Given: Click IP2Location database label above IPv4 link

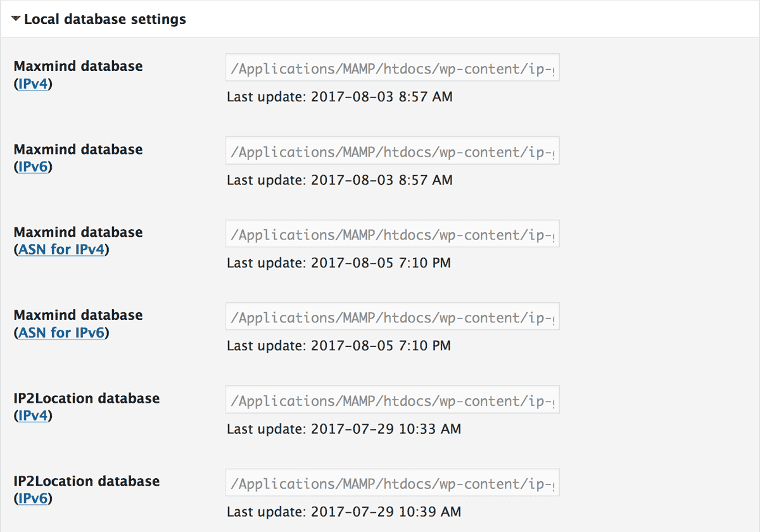Looking at the screenshot, I should [x=87, y=398].
